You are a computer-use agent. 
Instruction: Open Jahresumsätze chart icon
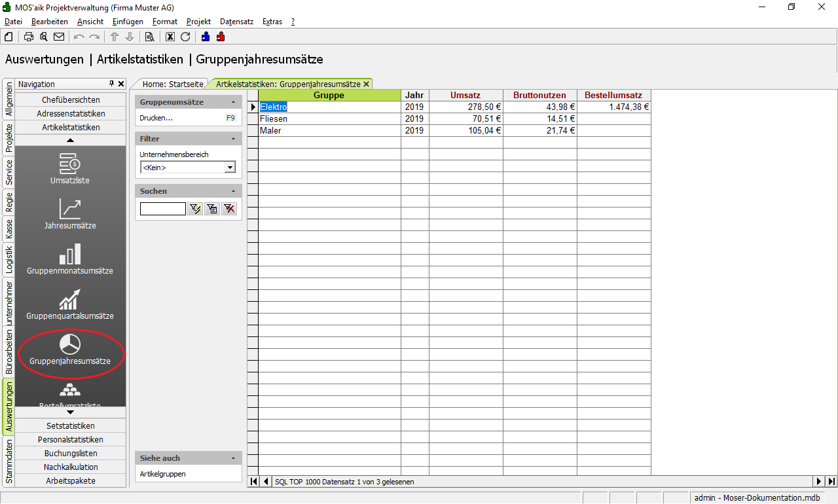tap(69, 213)
